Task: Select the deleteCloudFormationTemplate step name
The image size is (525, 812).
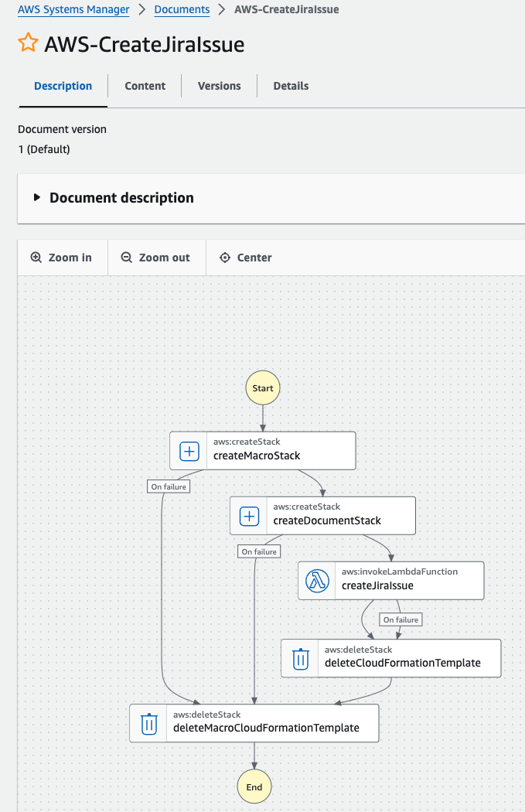Action: coord(403,663)
